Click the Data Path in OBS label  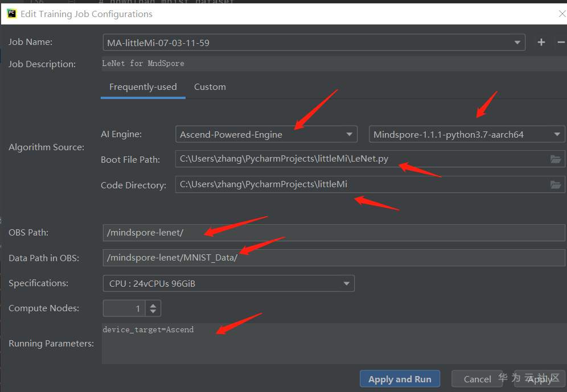[44, 258]
